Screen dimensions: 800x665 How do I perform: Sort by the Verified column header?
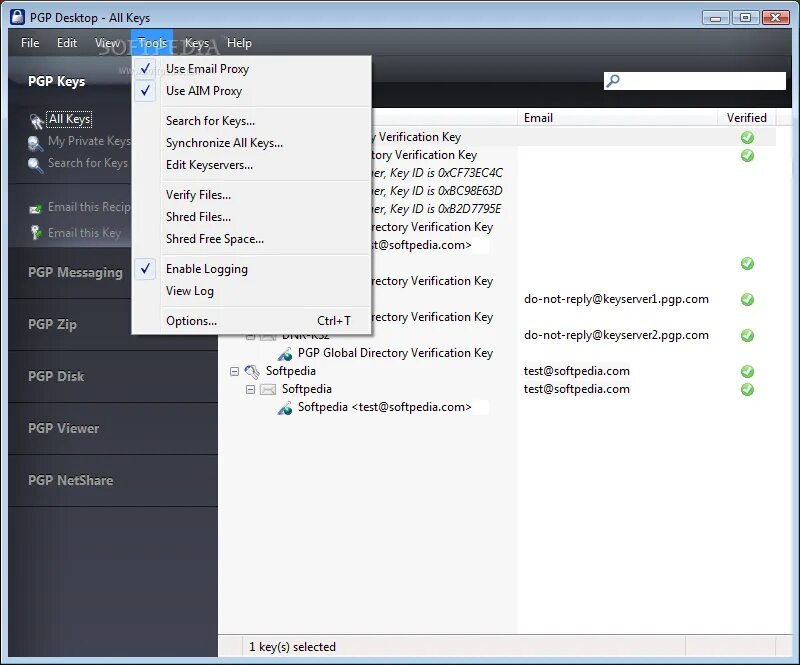[x=746, y=118]
